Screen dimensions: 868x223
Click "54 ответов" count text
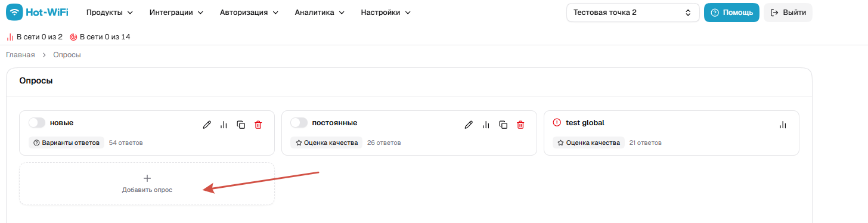click(x=126, y=143)
